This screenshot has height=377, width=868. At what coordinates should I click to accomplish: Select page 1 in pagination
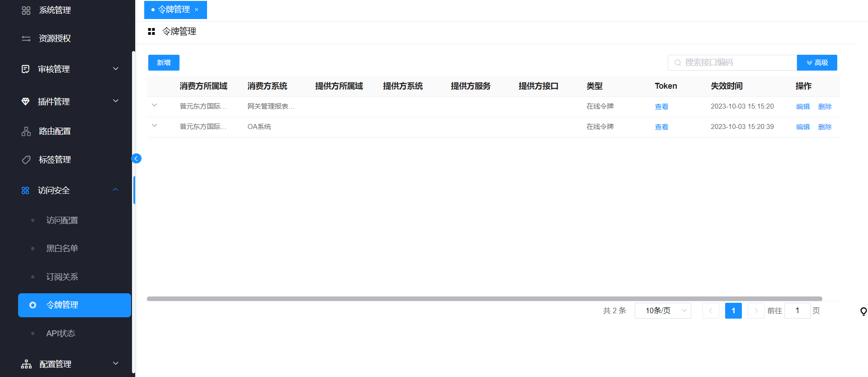tap(733, 310)
